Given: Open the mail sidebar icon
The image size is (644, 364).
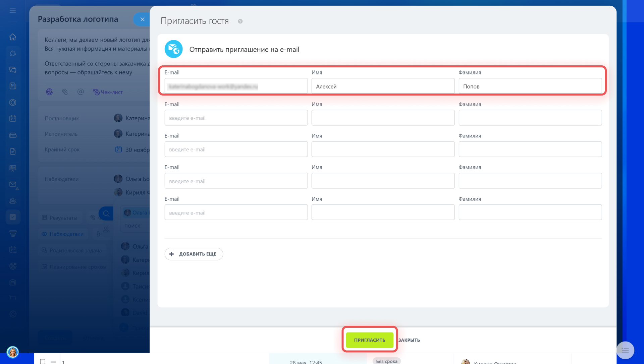Looking at the screenshot, I should pos(13,184).
